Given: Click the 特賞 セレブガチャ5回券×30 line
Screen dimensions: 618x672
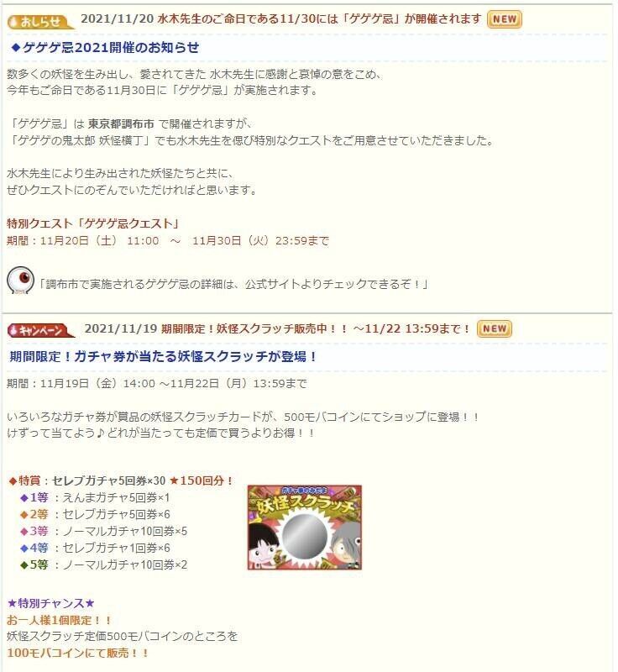Looking at the screenshot, I should click(121, 480).
